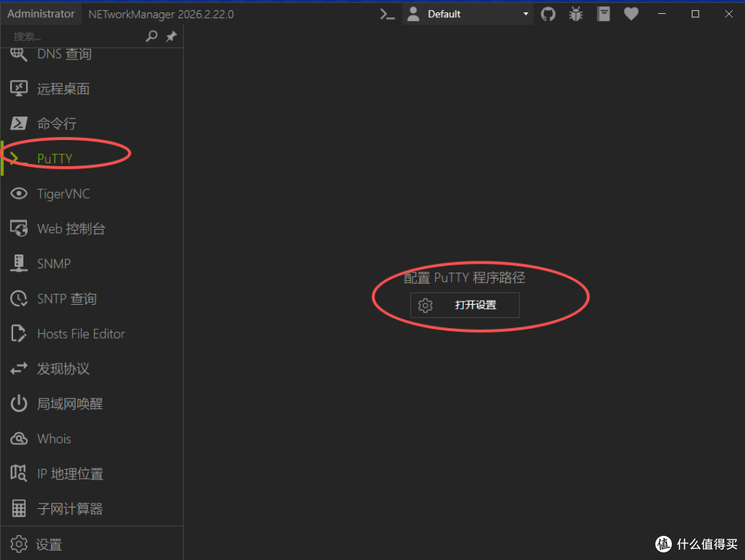Click the SNMP label
745x560 pixels.
[x=54, y=263]
